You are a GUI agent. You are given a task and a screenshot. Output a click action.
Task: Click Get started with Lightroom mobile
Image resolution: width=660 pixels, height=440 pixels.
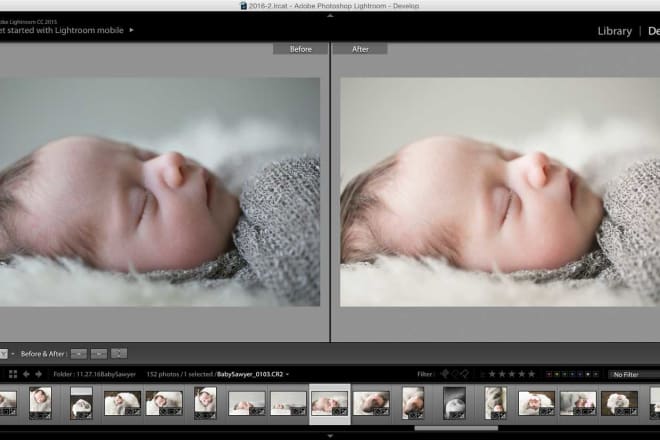[x=62, y=30]
